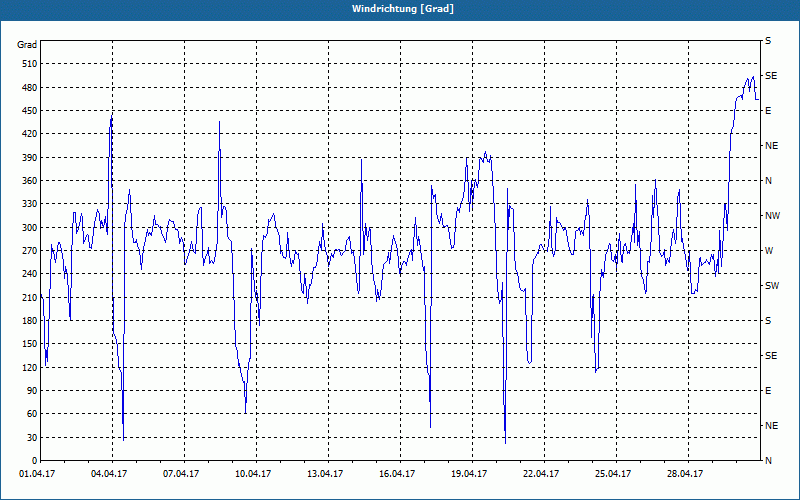Click the 10.04.17 date label
The width and height of the screenshot is (800, 500).
pyautogui.click(x=253, y=474)
